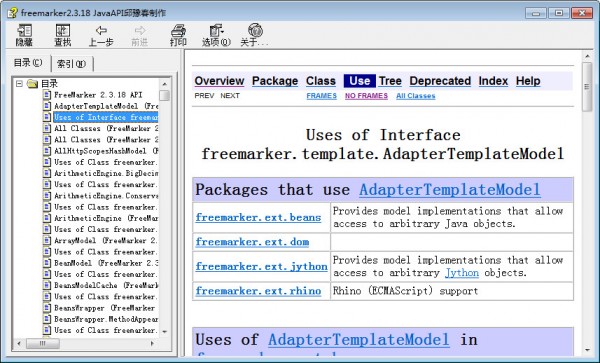Image resolution: width=600 pixels, height=363 pixels.
Task: Select tree item ArithmeticEngine.Conserva
Action: click(106, 195)
